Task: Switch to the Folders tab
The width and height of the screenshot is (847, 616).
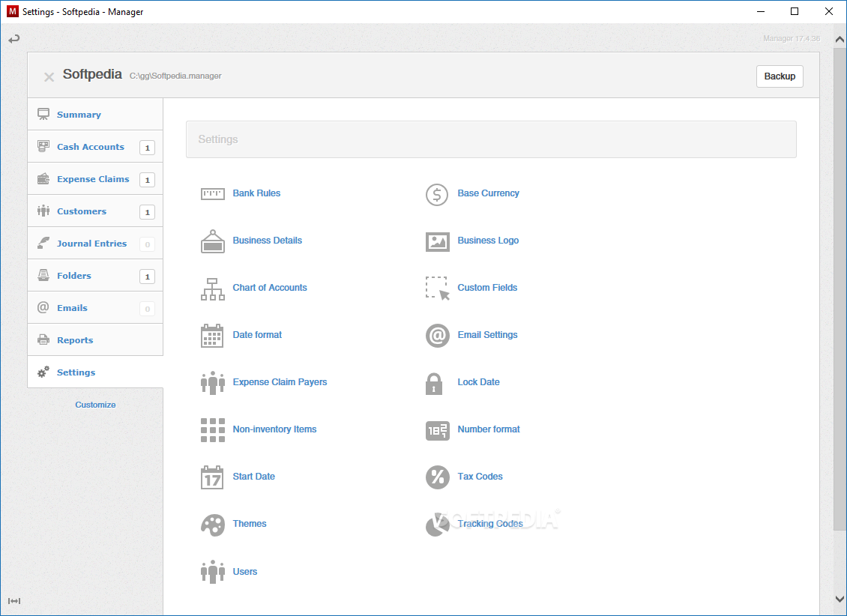Action: 95,276
